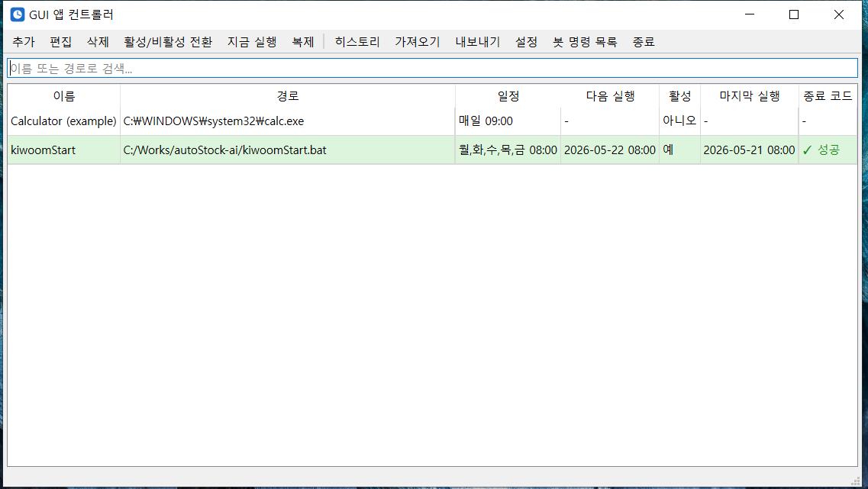Show the 봇 명령 목록
The height and width of the screenshot is (489, 868).
(x=585, y=42)
